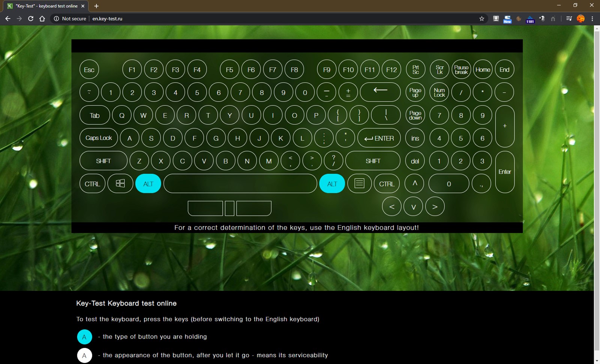
Task: Click the middle mouse wheel indicator
Action: pos(230,208)
